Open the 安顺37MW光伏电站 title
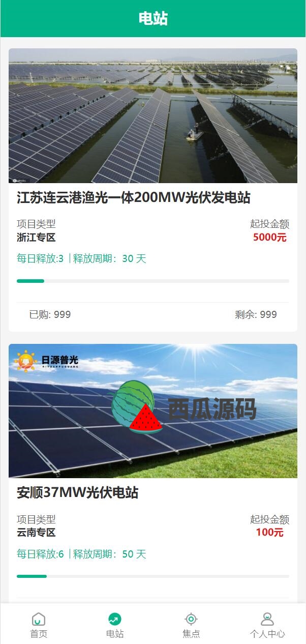306x644 pixels. (78, 493)
